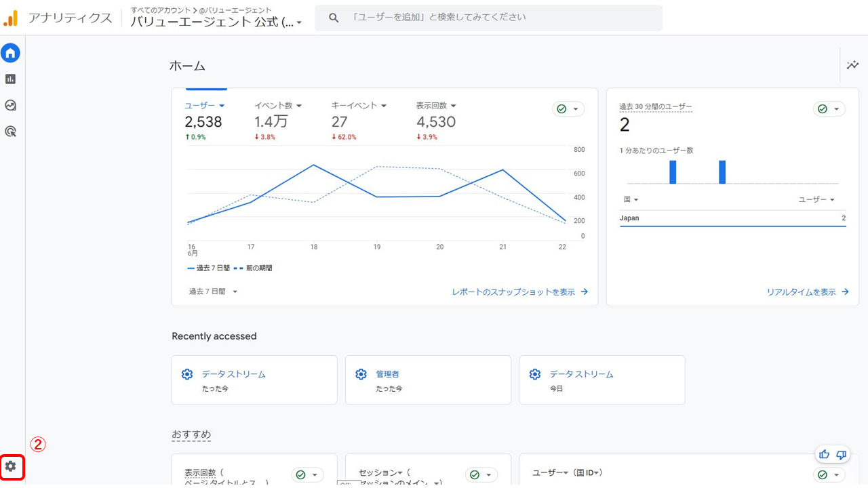This screenshot has width=868, height=488.
Task: Click the thumbs down feedback icon
Action: pyautogui.click(x=842, y=454)
